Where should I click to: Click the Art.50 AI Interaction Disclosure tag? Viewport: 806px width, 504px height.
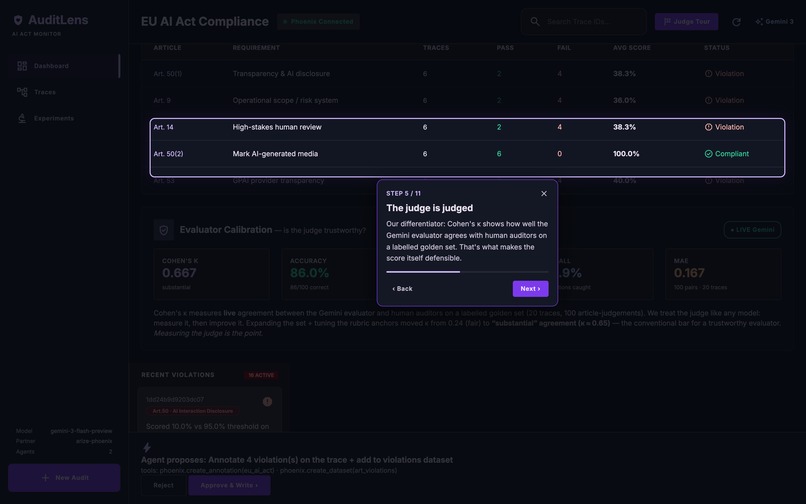pyautogui.click(x=192, y=411)
